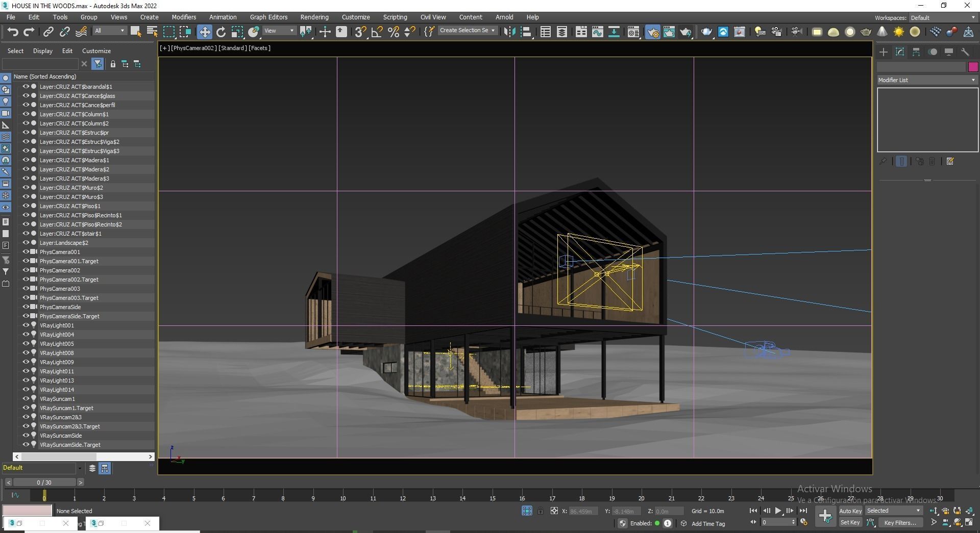Screen dimensions: 980x533
Task: Open Time Configuration icon
Action: 804,522
